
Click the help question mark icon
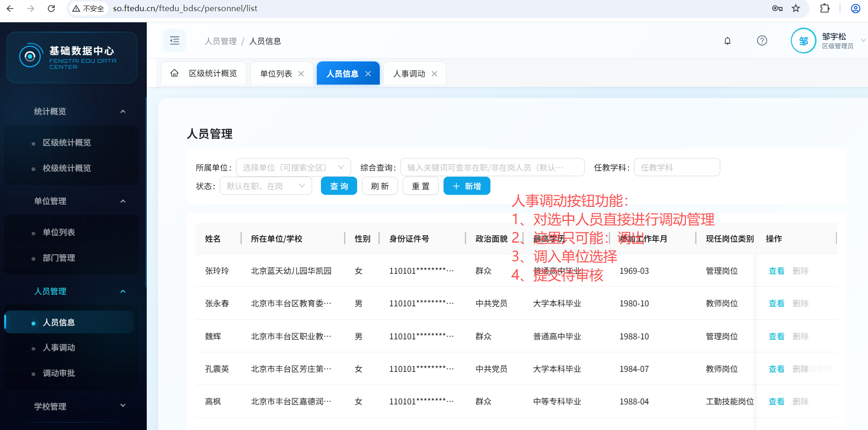(x=762, y=41)
